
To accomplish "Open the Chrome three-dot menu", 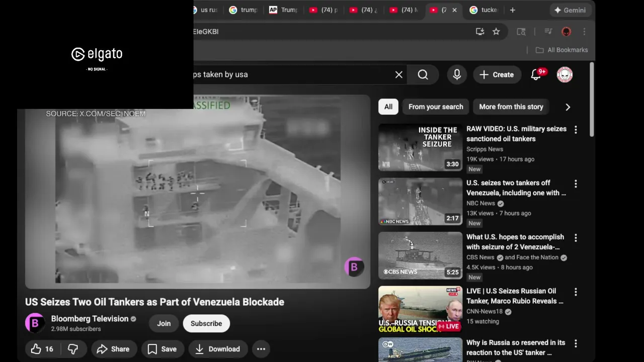I will 584,31.
